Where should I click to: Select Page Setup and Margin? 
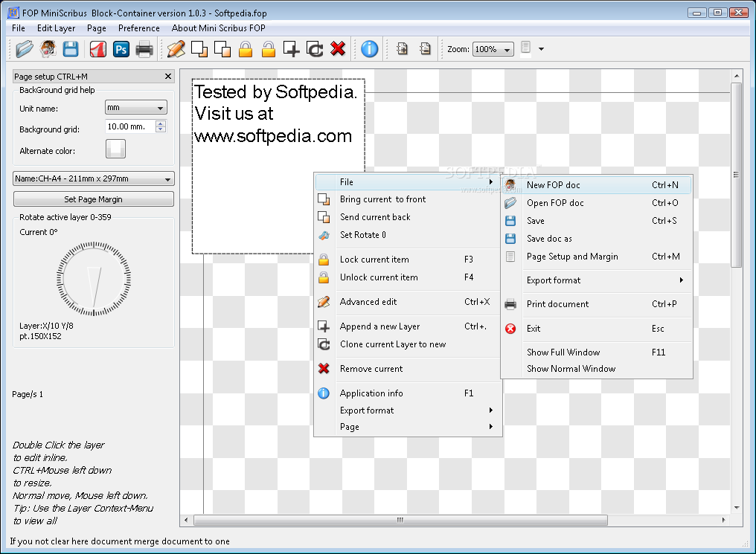[x=597, y=257]
